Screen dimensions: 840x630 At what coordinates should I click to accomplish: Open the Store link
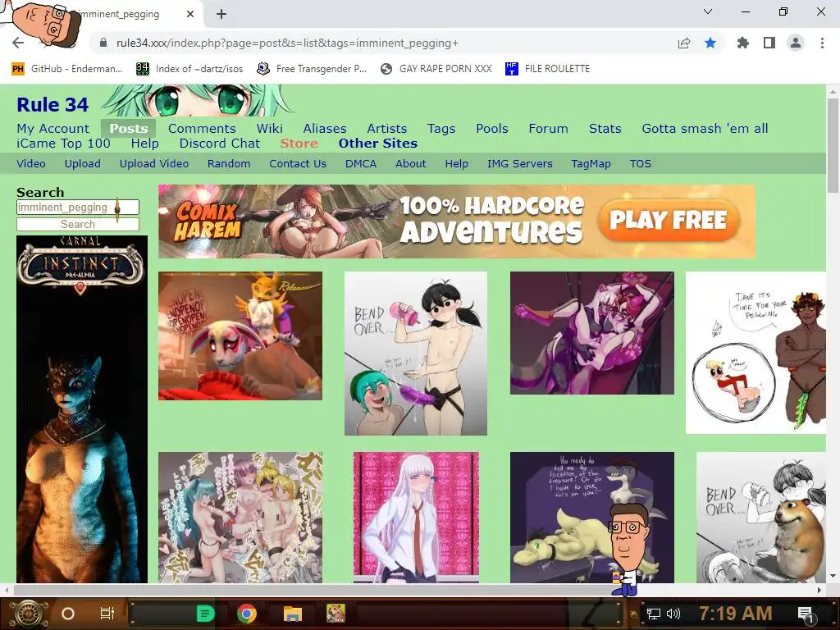tap(299, 144)
